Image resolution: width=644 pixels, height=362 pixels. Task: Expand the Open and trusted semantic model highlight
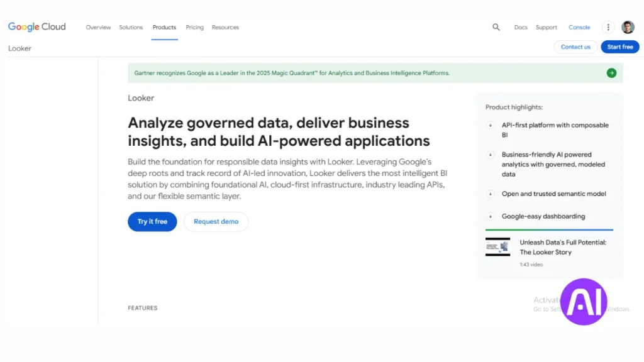click(x=491, y=195)
